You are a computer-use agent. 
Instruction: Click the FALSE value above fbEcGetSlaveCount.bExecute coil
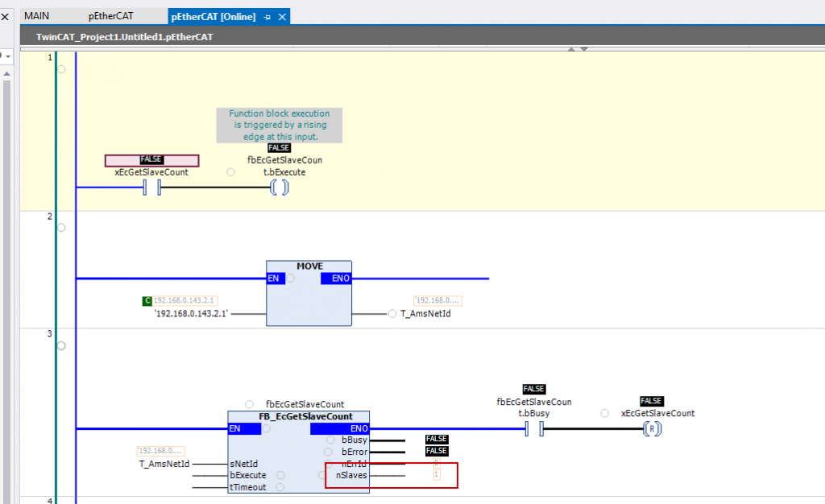[279, 147]
